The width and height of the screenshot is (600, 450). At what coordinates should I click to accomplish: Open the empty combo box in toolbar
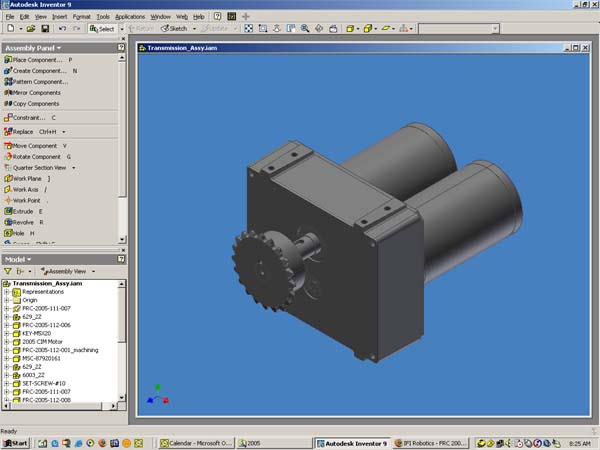(x=458, y=28)
